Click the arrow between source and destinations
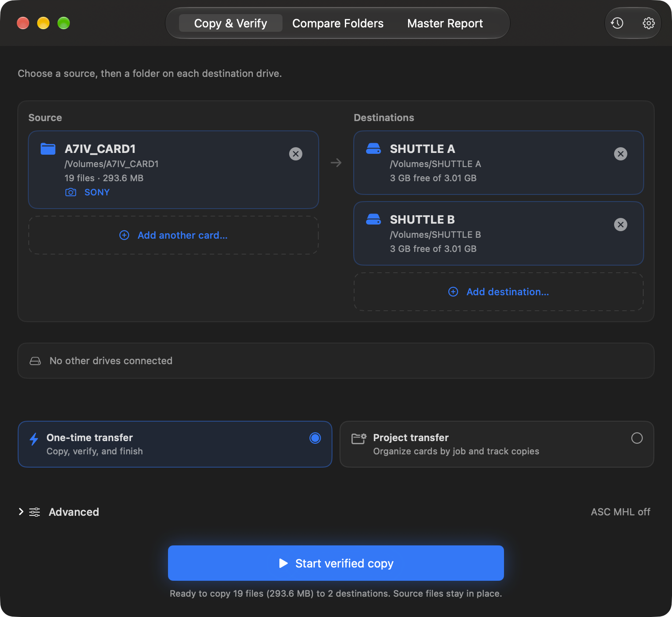The width and height of the screenshot is (672, 617). click(336, 163)
